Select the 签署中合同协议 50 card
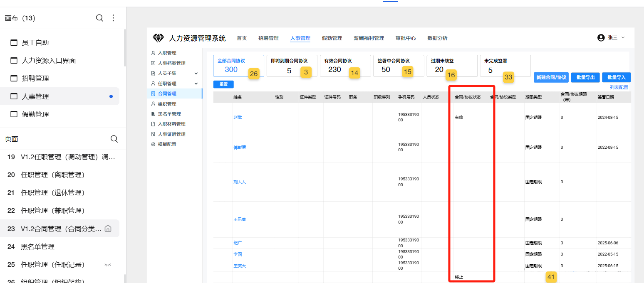The image size is (644, 283). coord(399,66)
